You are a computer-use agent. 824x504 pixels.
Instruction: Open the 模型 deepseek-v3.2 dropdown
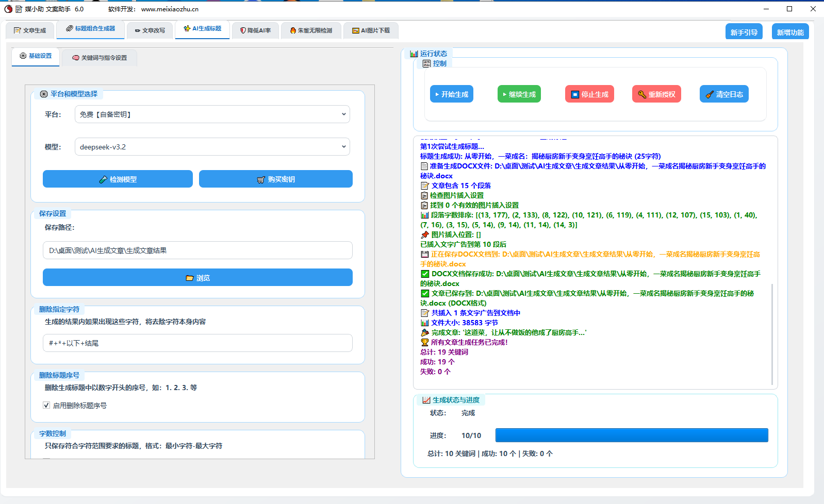pyautogui.click(x=212, y=147)
